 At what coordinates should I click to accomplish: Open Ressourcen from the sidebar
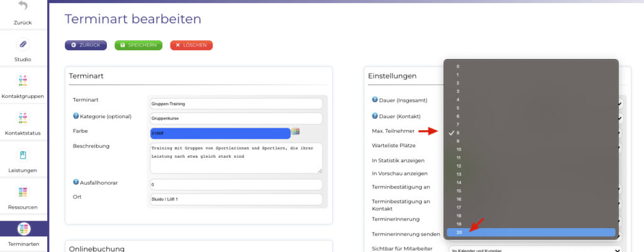point(23,192)
